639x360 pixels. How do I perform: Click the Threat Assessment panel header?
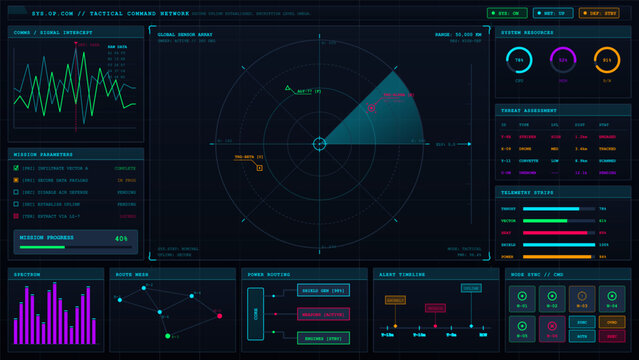[563, 110]
